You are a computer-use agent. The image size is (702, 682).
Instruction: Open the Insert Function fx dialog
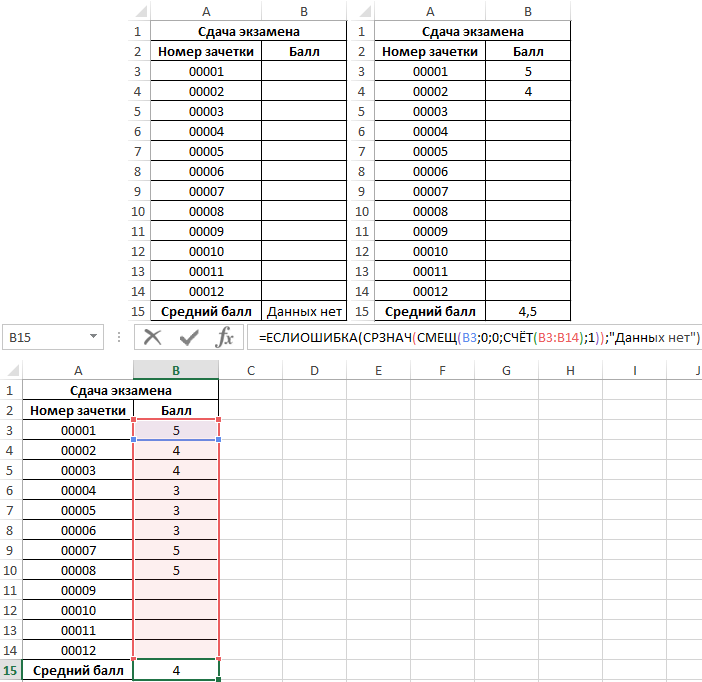point(225,337)
